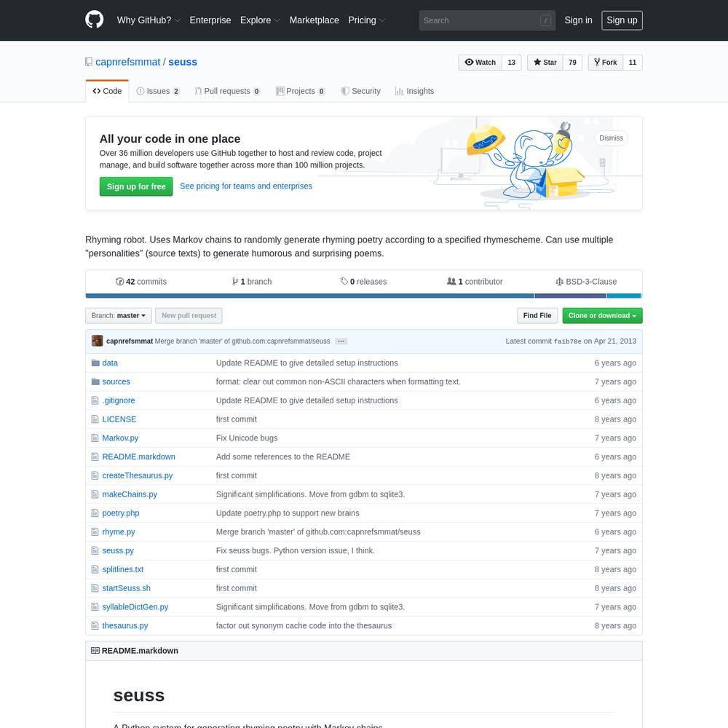Viewport: 728px width, 728px height.
Task: Click the file icon beside poetry.php
Action: click(95, 513)
